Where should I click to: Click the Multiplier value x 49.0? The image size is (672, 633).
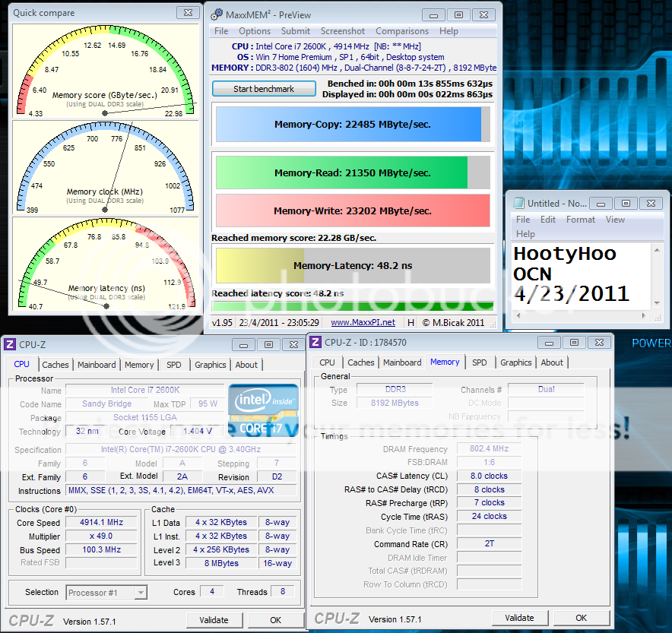tap(102, 536)
